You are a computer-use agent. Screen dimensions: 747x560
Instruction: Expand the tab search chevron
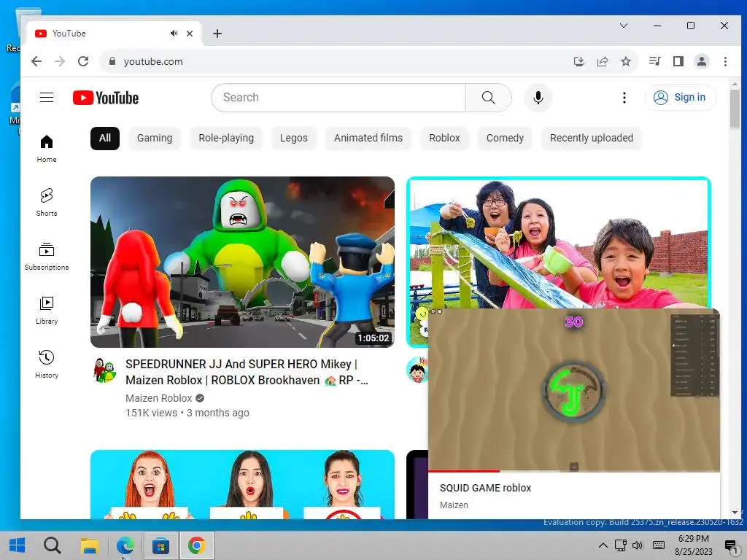pyautogui.click(x=624, y=26)
